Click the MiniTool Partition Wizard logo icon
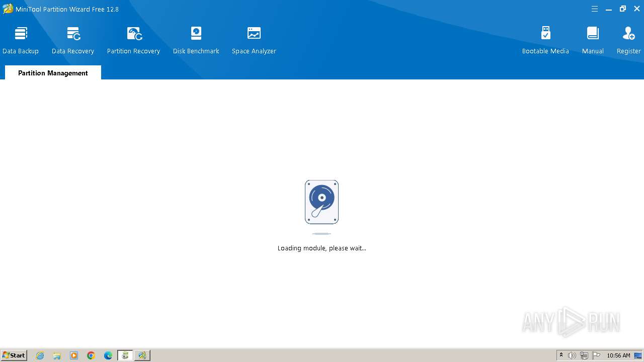Screen dimensions: 644x362 [8, 9]
